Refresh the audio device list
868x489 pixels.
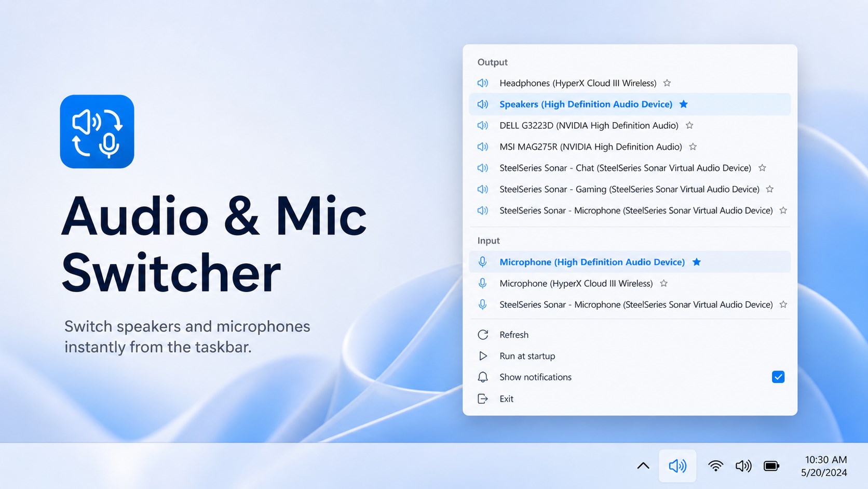click(x=630, y=335)
